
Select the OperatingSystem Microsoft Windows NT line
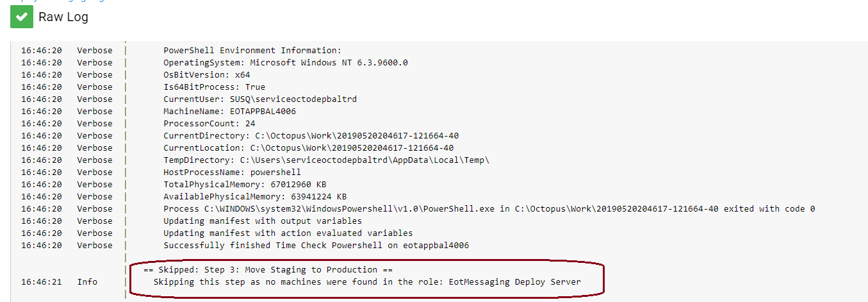[286, 63]
